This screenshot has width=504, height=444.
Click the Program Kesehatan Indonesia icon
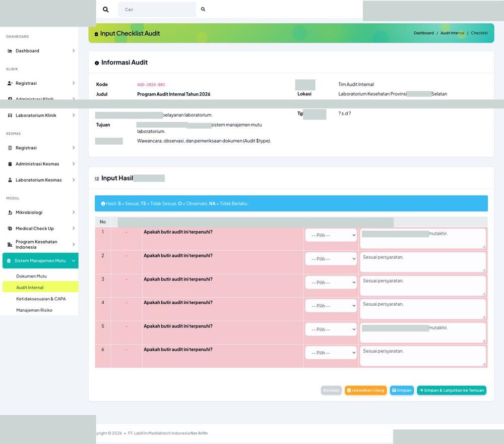(10, 245)
